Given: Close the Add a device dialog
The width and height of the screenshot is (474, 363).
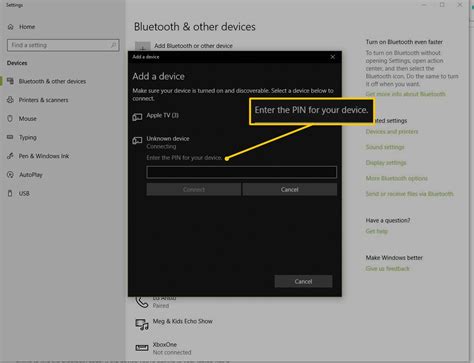Looking at the screenshot, I should (x=333, y=57).
